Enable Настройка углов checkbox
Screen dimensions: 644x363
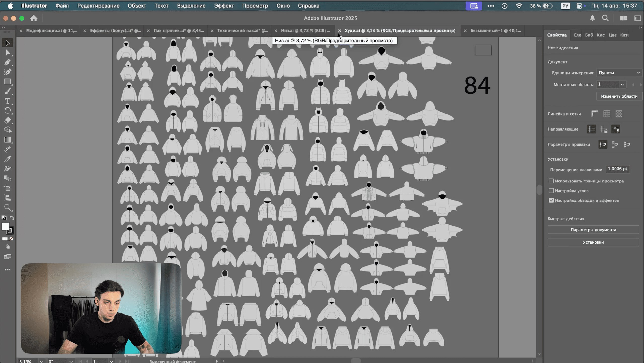coord(551,191)
